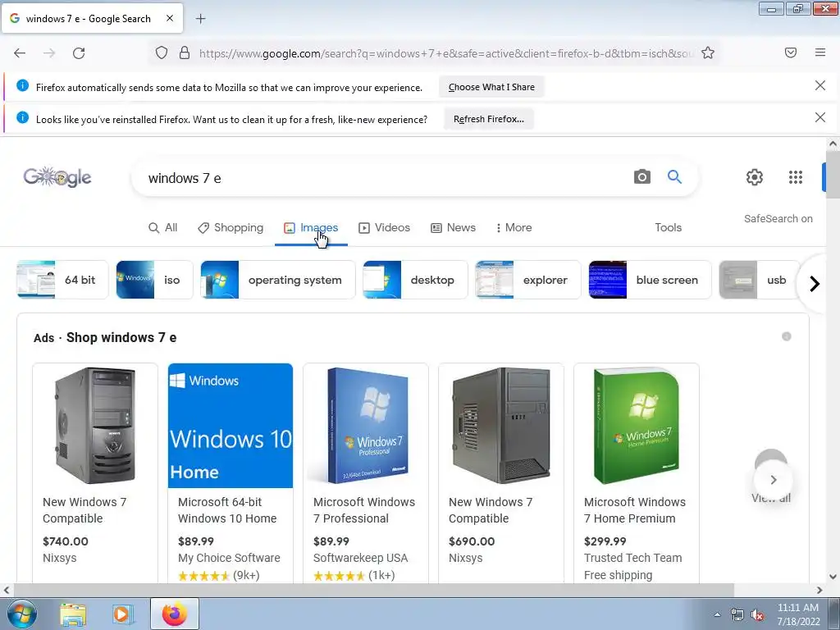Open the Firefox hamburger menu

click(820, 52)
